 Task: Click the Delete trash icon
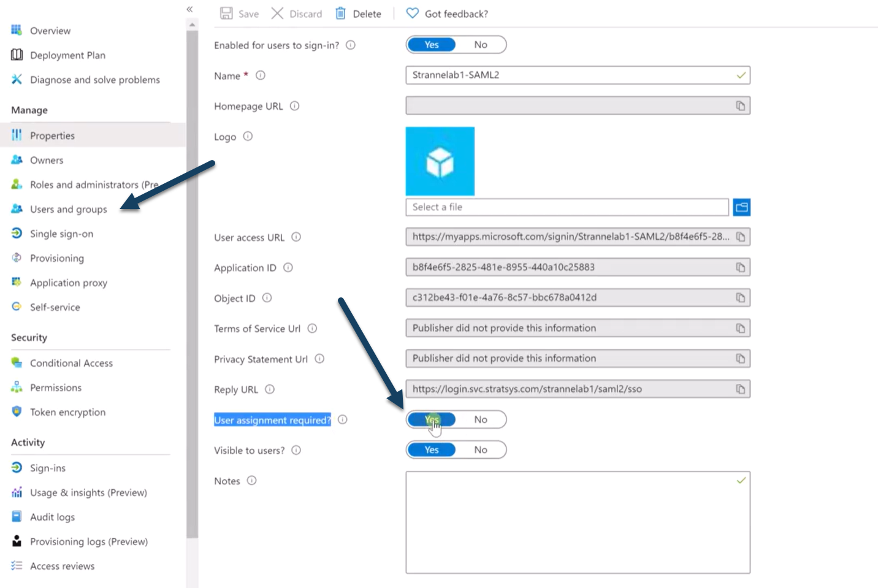340,13
